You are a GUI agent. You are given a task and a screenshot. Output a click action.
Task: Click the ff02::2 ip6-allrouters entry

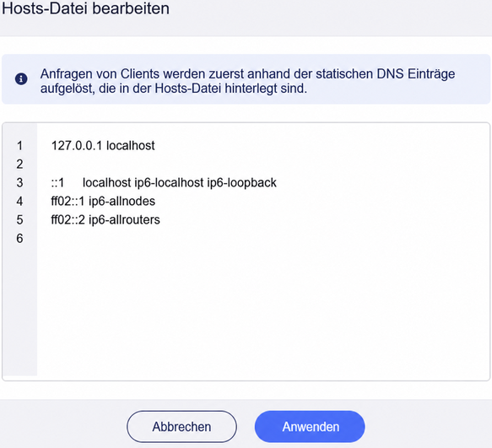click(x=105, y=219)
